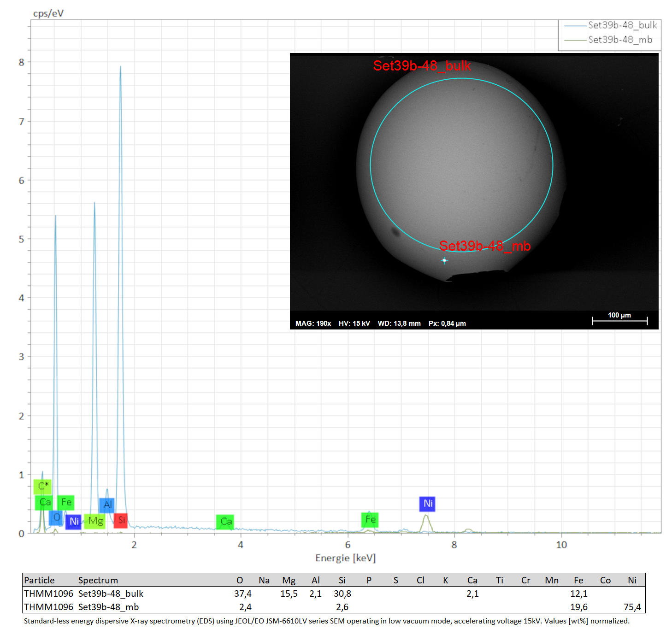
Task: Click the Ni label above the 7.5 keV peak
Action: (427, 504)
